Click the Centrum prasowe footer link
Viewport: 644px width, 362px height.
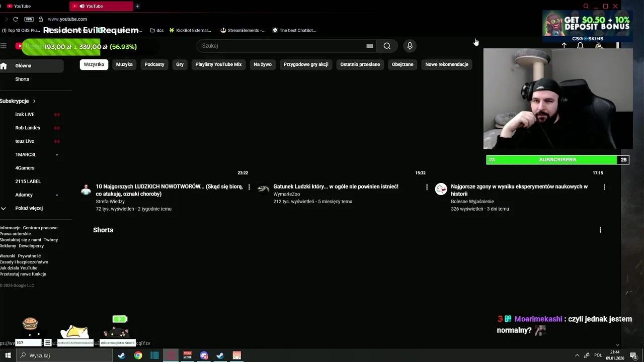[40, 228]
